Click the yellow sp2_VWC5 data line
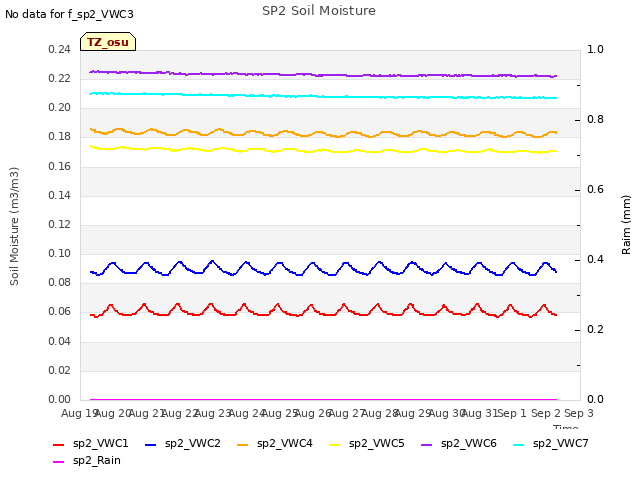 pos(322,150)
